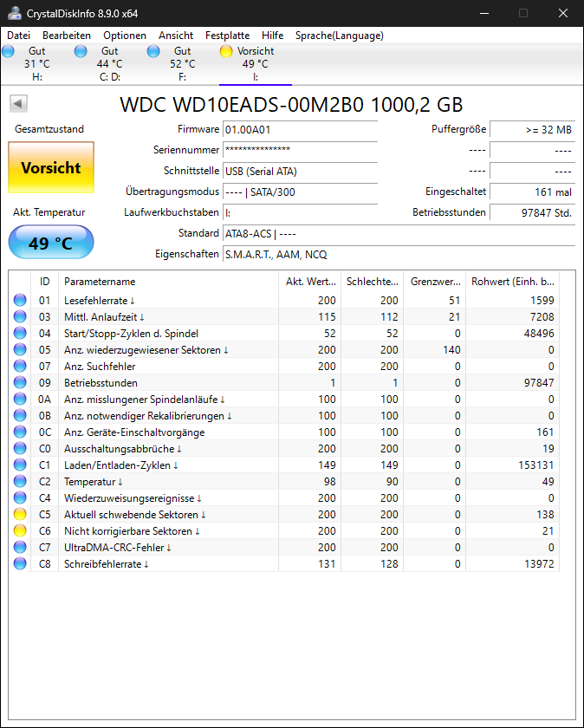Viewport: 584px width, 728px height.
Task: Click the Gut 31 °C drive label
Action: [x=37, y=63]
